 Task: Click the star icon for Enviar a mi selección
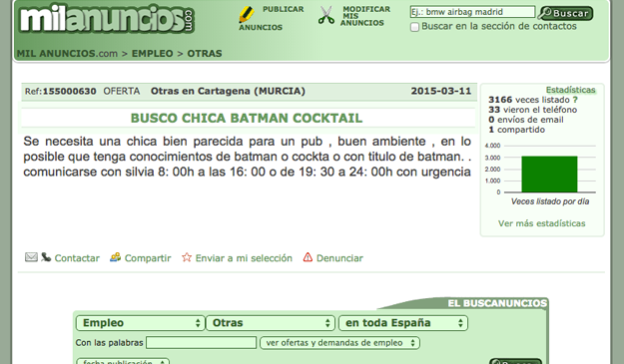coord(187,257)
